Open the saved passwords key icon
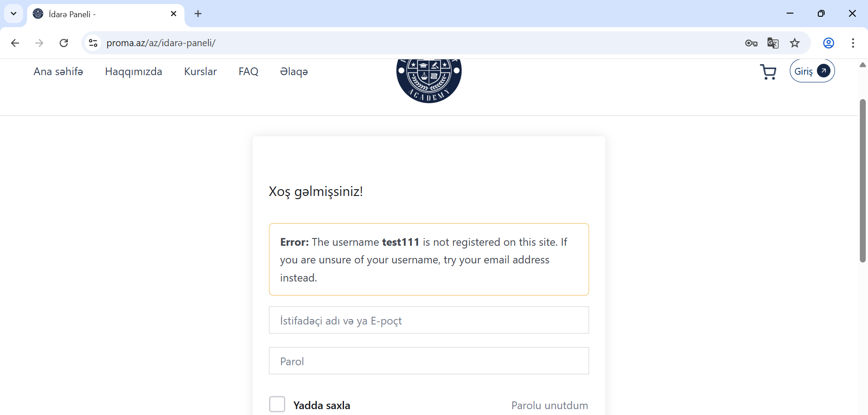 point(751,43)
